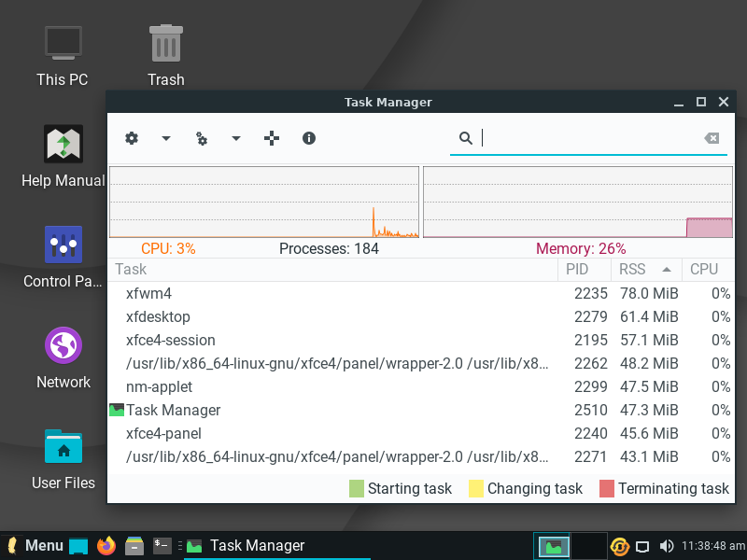This screenshot has width=747, height=560.
Task: Open the Network desktop icon
Action: 63,358
